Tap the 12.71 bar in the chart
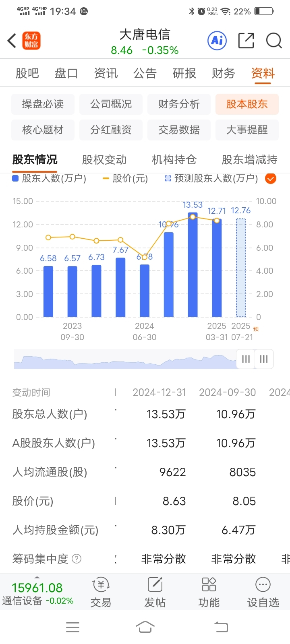 click(217, 268)
